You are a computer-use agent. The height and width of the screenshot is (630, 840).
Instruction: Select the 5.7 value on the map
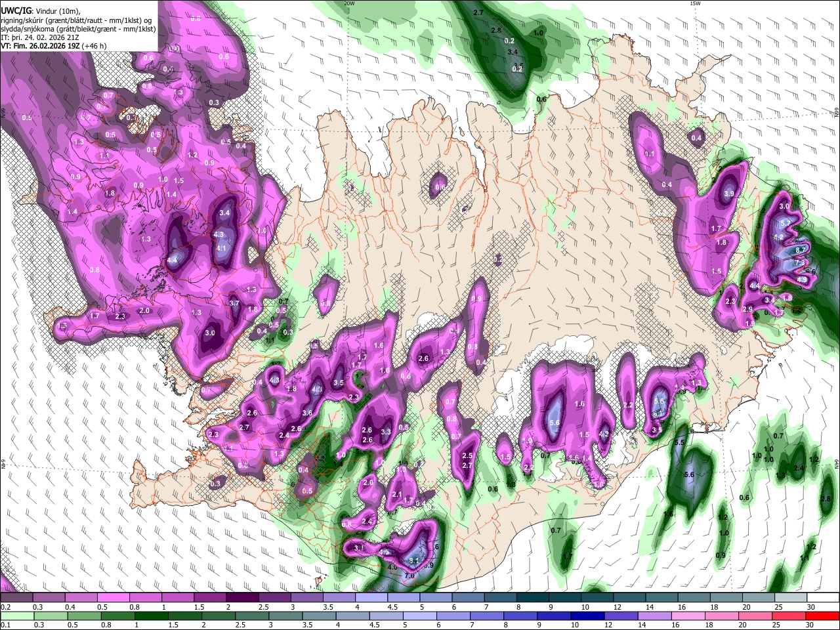[786, 223]
